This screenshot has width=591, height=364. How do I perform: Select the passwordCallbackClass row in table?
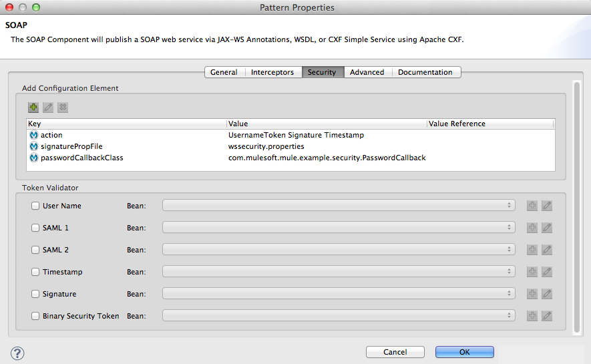click(x=83, y=158)
